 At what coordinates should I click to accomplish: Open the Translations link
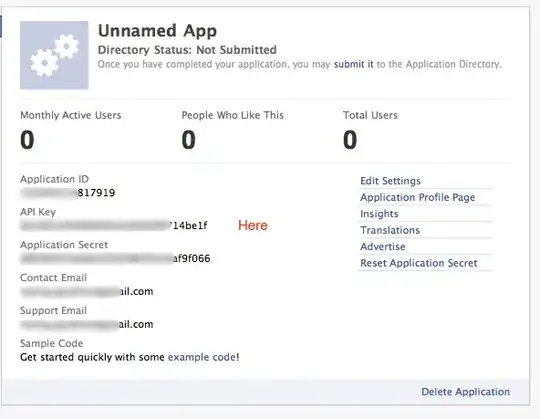point(390,230)
